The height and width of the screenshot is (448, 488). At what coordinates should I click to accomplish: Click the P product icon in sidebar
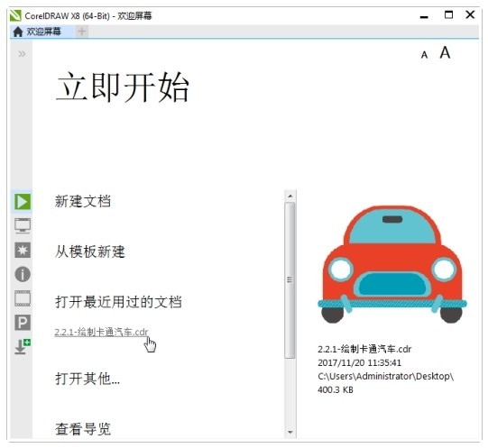pos(23,323)
